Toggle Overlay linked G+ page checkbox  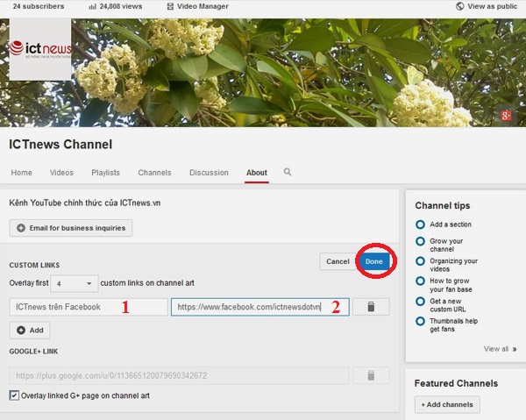[14, 395]
